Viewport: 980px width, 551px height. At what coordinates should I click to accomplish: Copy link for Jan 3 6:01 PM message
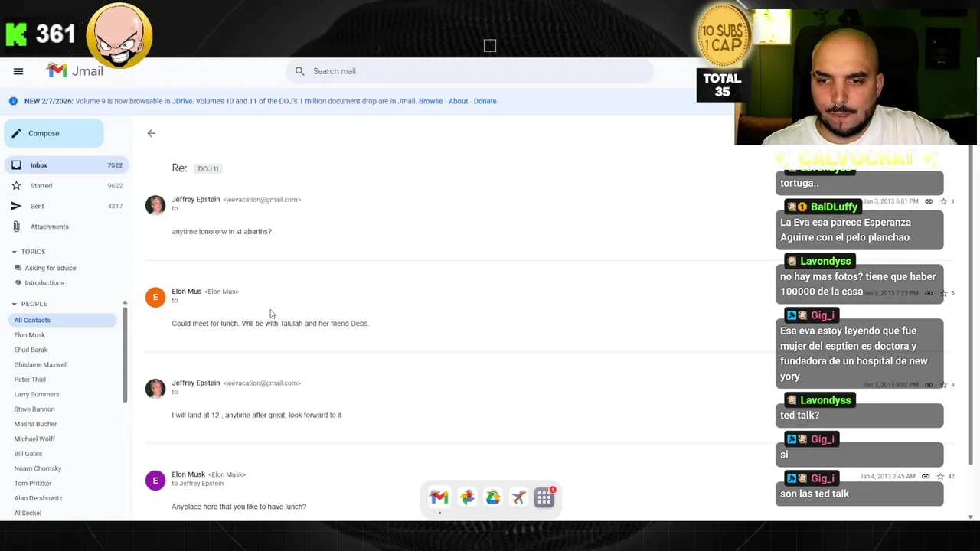point(929,201)
